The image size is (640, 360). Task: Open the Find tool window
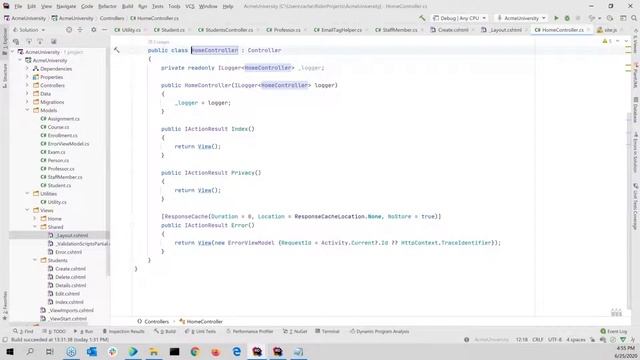[x=23, y=331]
